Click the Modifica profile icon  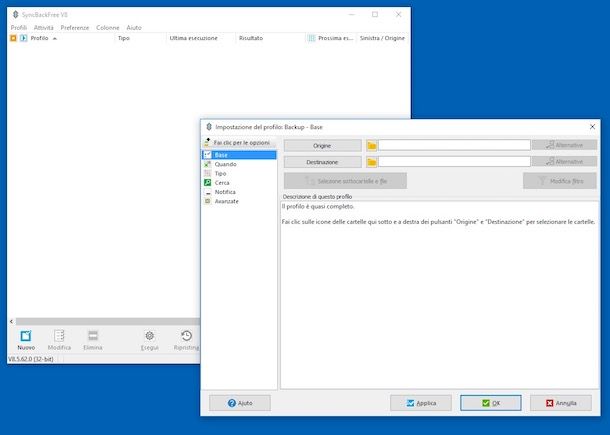pyautogui.click(x=59, y=336)
